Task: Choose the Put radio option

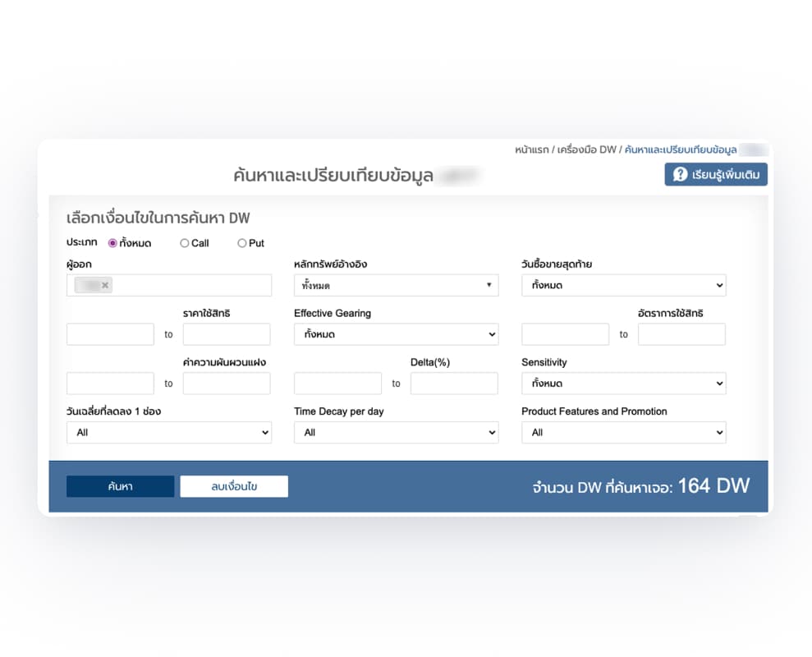Action: click(x=242, y=243)
